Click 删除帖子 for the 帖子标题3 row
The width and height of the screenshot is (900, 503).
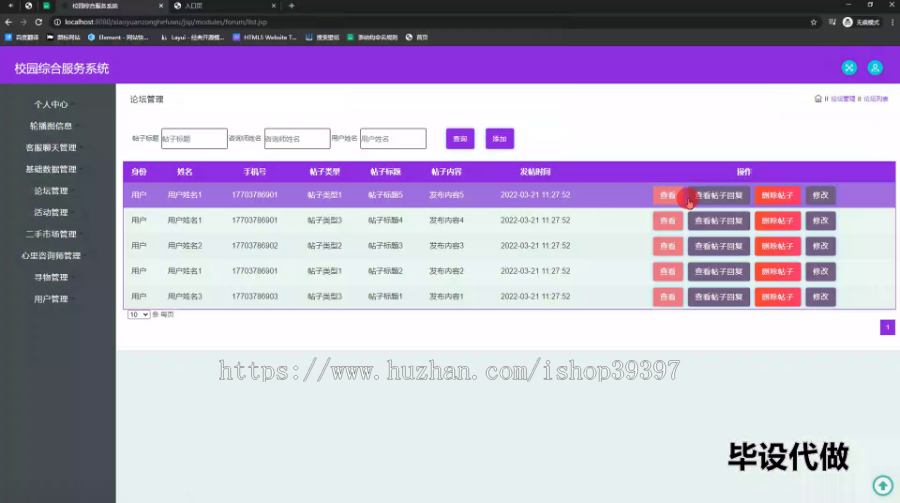[777, 246]
